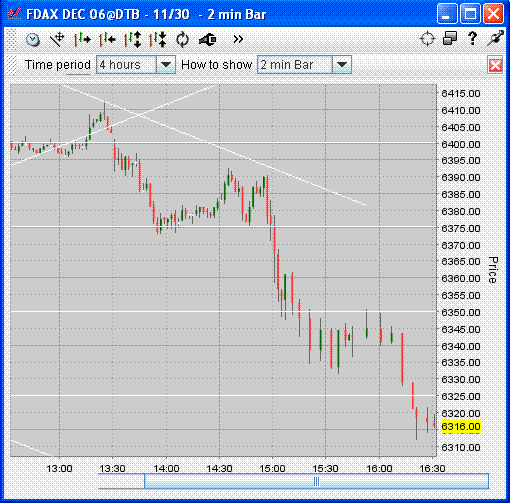Viewport: 510px width, 503px height.
Task: Click the overlapping windows icon
Action: click(x=450, y=38)
